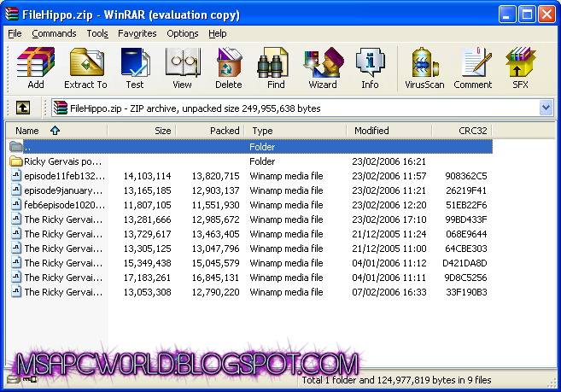Select file with size 13,305,125
This screenshot has width=561, height=392.
point(249,248)
